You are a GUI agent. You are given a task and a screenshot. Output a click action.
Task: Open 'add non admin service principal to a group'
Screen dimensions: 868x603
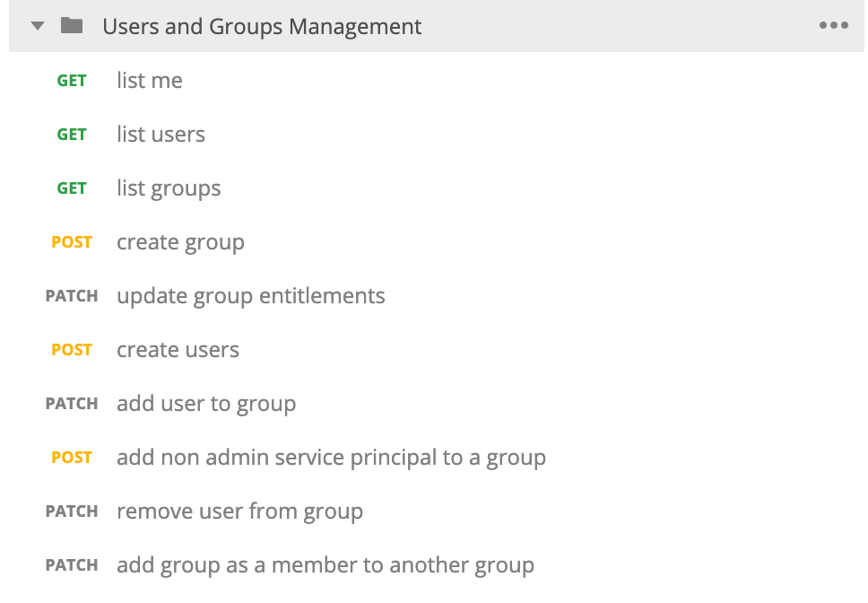coord(331,458)
